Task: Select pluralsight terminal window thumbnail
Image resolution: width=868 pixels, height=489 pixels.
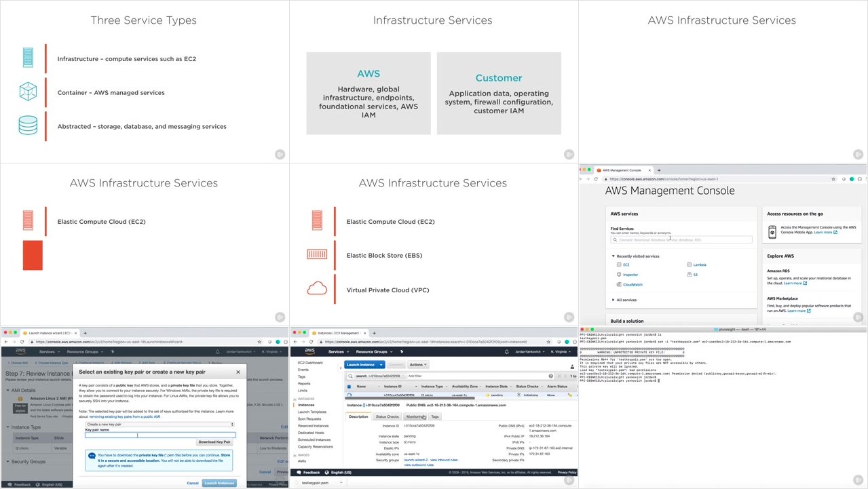Action: click(723, 407)
